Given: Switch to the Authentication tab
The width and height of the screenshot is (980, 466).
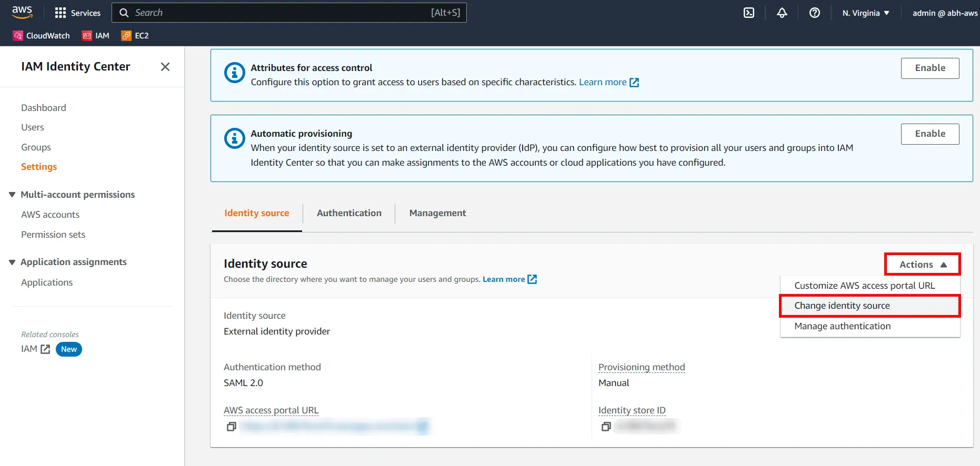Looking at the screenshot, I should (x=349, y=213).
